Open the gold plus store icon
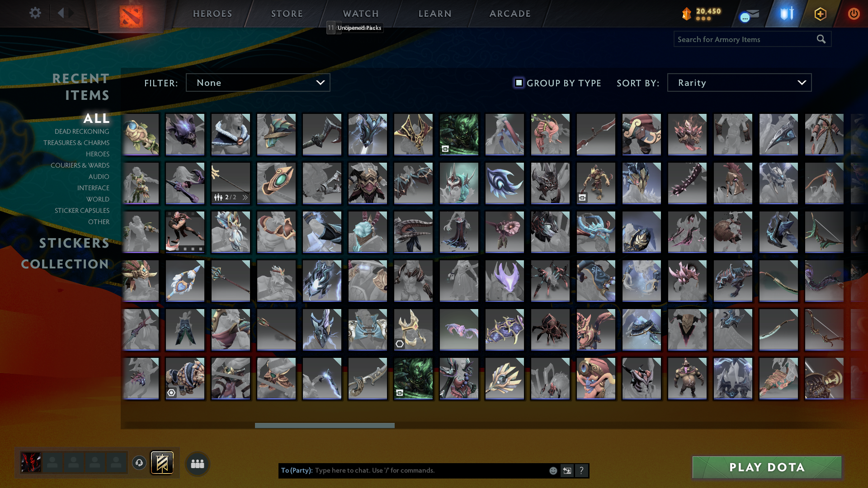Image resolution: width=868 pixels, height=488 pixels. 820,14
